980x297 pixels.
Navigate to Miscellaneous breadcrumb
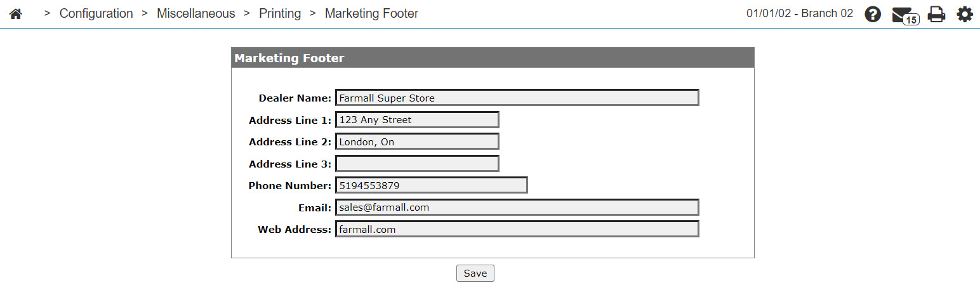(196, 13)
